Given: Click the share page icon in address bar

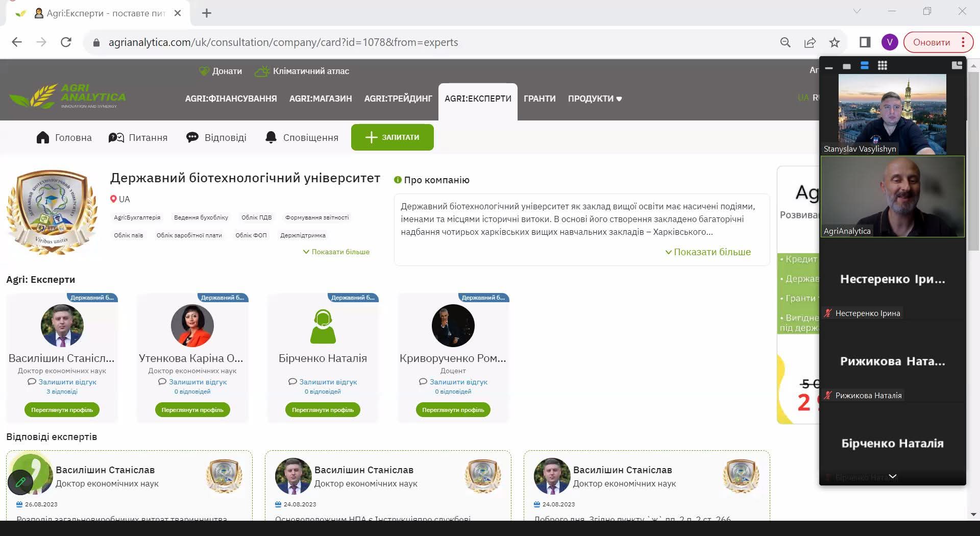Looking at the screenshot, I should pyautogui.click(x=810, y=42).
